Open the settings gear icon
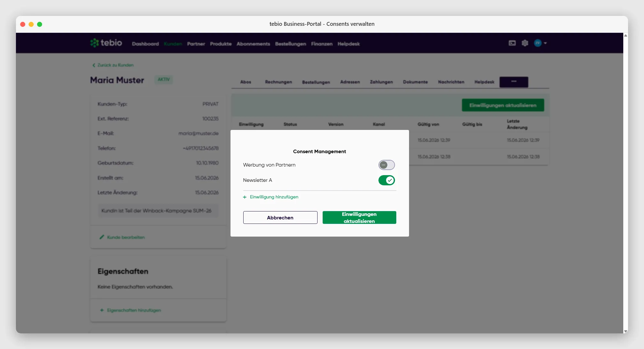Viewport: 644px width, 349px height. pyautogui.click(x=525, y=43)
